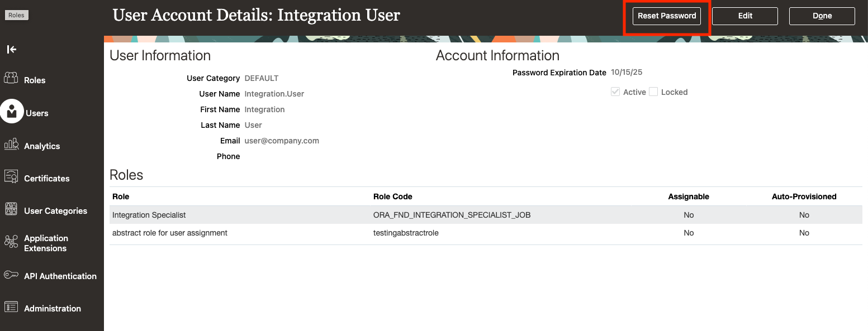Viewport: 868px width, 331px height.
Task: Click the Users person icon in sidebar
Action: (x=12, y=112)
